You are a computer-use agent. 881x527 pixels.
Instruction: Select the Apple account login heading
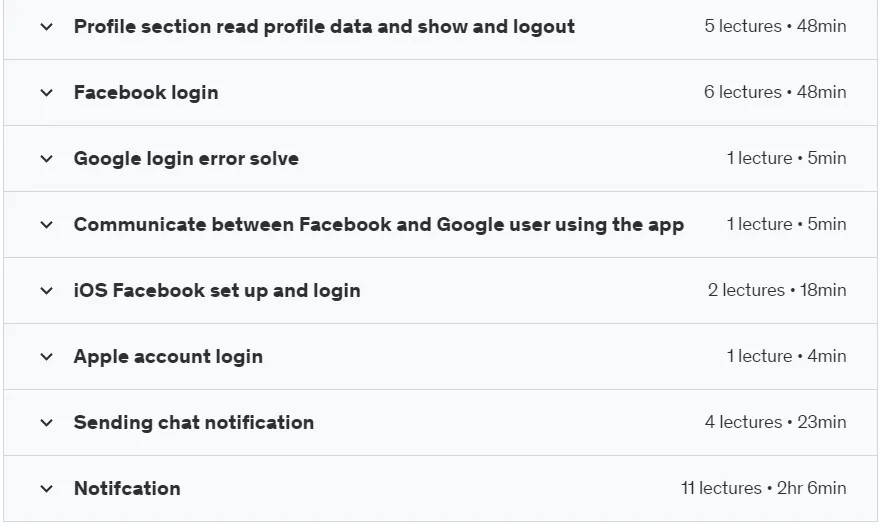click(x=168, y=357)
